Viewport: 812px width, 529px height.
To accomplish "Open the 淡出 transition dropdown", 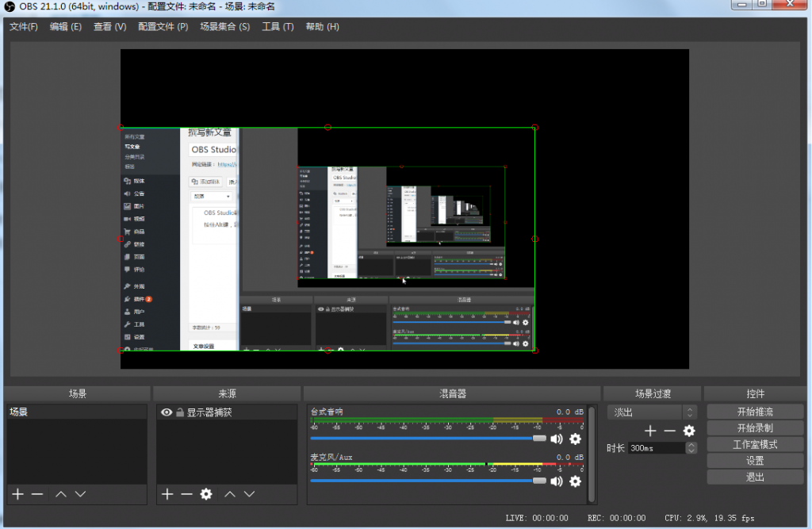I will tap(652, 412).
